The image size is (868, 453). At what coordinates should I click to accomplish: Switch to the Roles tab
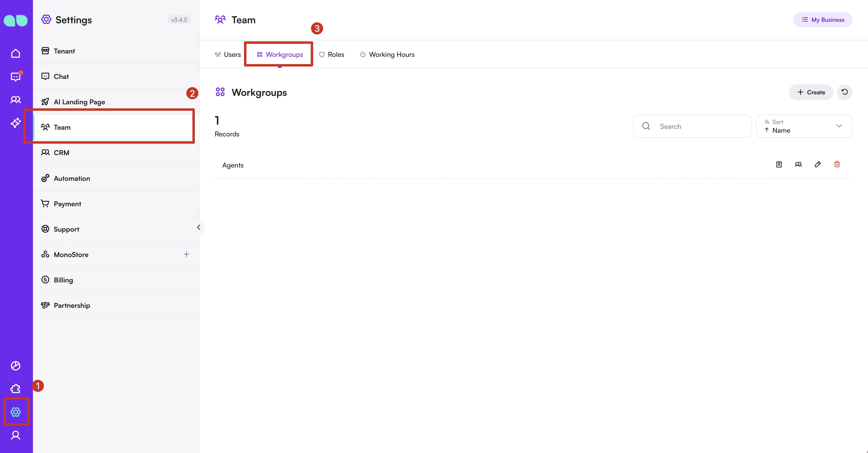[x=332, y=55]
